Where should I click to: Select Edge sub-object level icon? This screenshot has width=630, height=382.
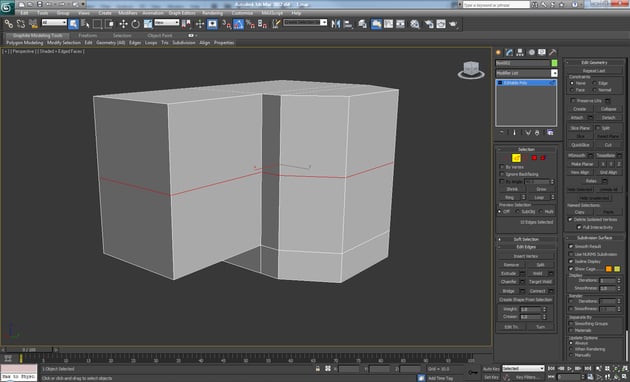516,158
